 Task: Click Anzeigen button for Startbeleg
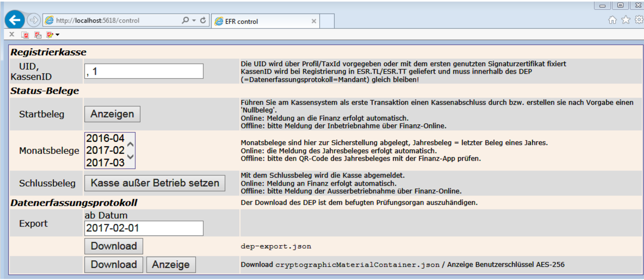point(112,114)
